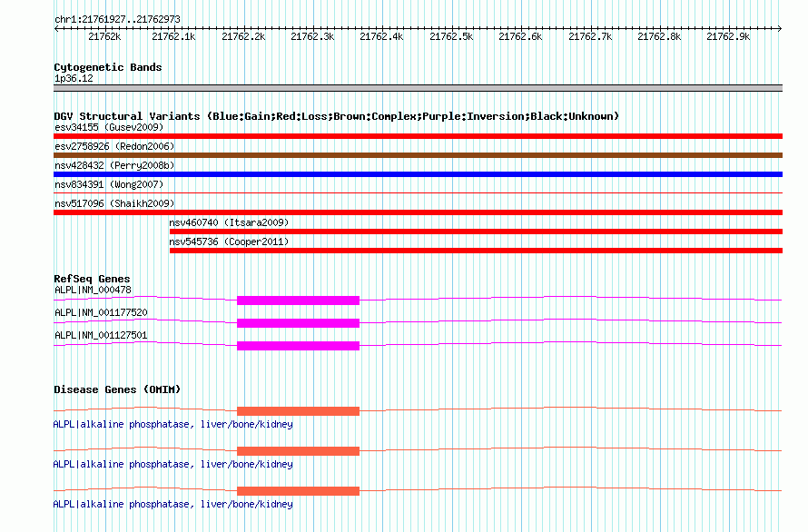Viewport: 808px width, 532px height.
Task: Click the nsv834391 (Wong2007) label
Action: (x=109, y=184)
